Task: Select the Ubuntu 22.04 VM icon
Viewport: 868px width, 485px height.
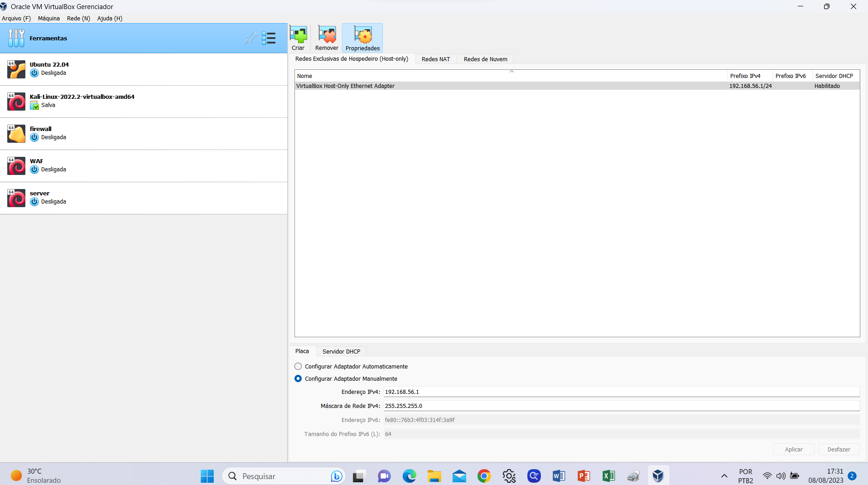Action: [x=16, y=69]
